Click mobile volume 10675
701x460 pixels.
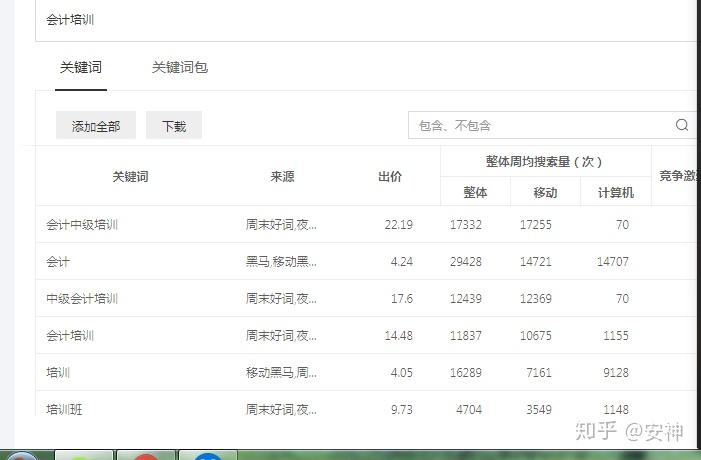(x=536, y=336)
